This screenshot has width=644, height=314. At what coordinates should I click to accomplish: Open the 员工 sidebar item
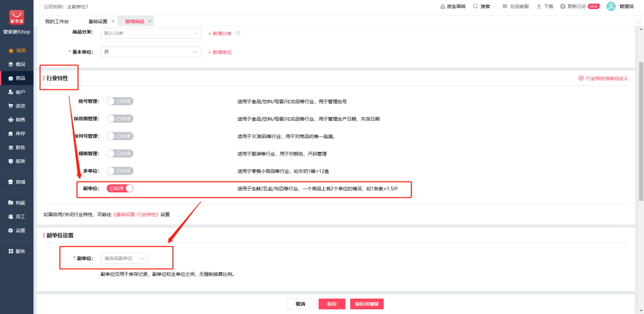[x=17, y=216]
